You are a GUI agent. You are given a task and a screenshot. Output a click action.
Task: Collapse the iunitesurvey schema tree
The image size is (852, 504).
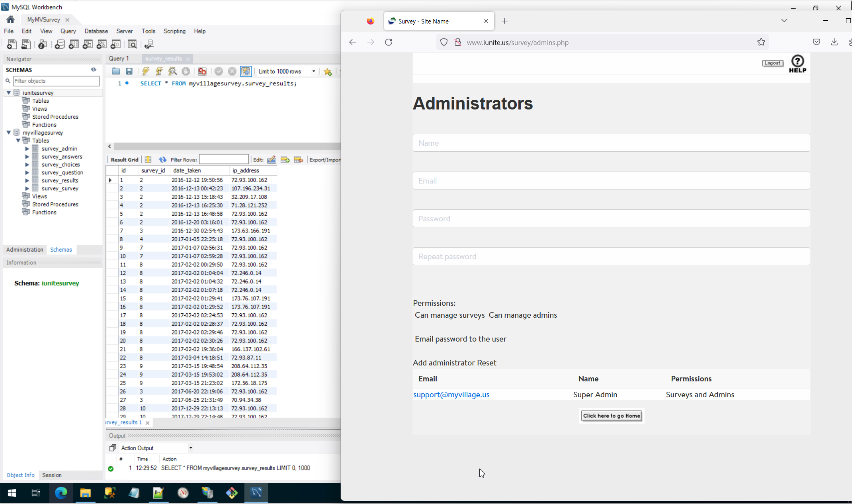point(8,92)
